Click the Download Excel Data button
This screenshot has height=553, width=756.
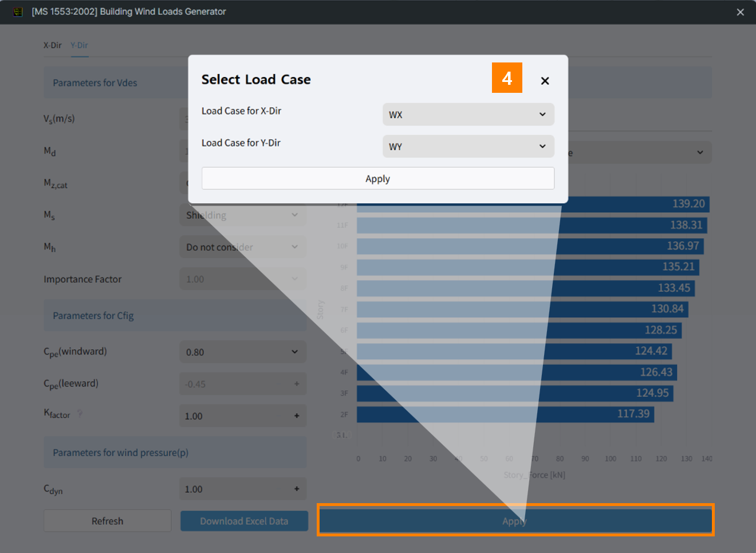[244, 521]
